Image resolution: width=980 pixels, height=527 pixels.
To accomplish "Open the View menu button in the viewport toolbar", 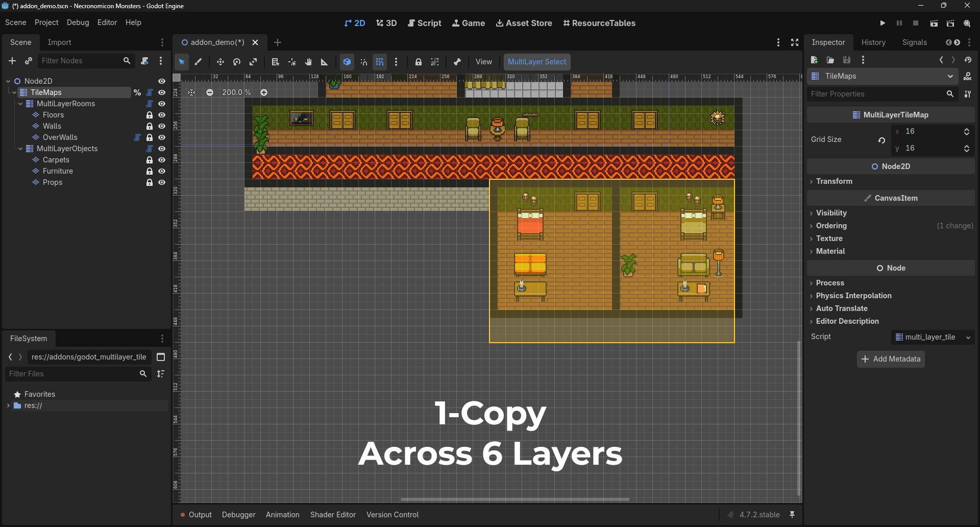I will pyautogui.click(x=484, y=62).
